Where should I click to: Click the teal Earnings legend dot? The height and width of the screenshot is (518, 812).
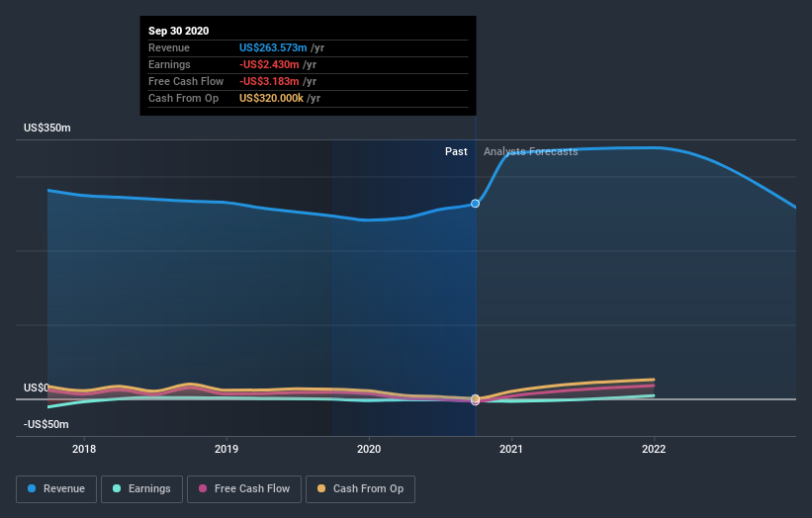tap(117, 488)
